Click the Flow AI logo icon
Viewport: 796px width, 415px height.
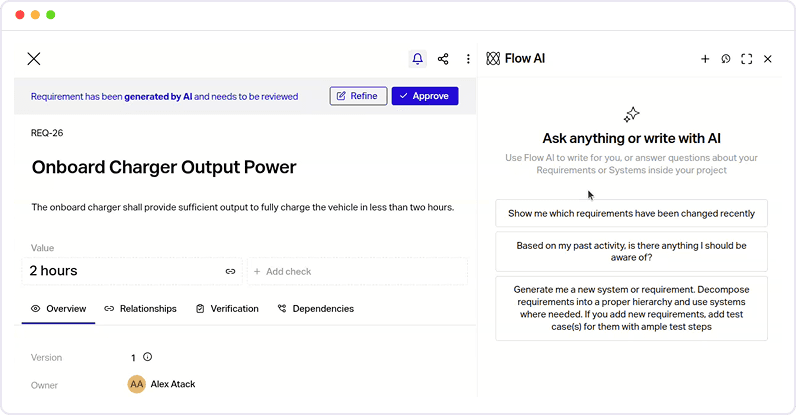[x=493, y=58]
